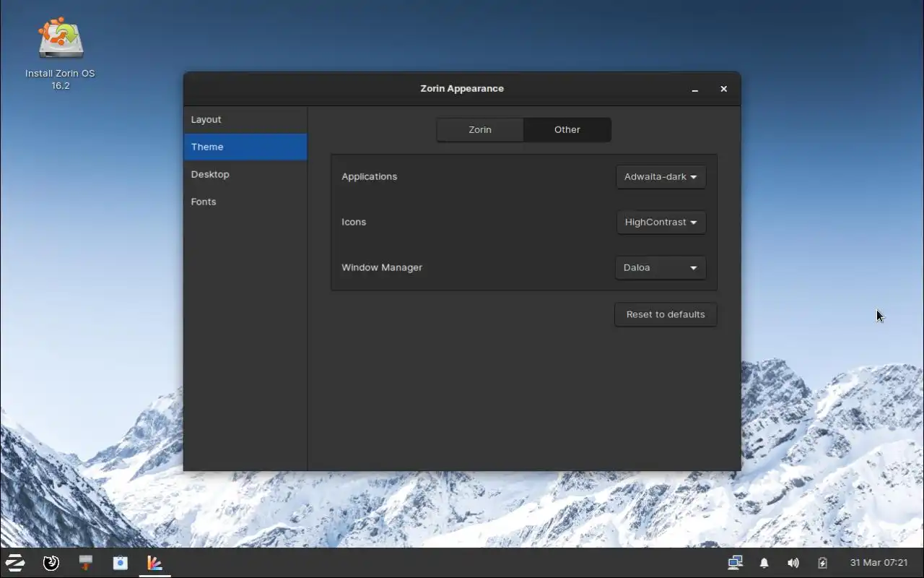
Task: Click the Icons label
Action: 354,222
